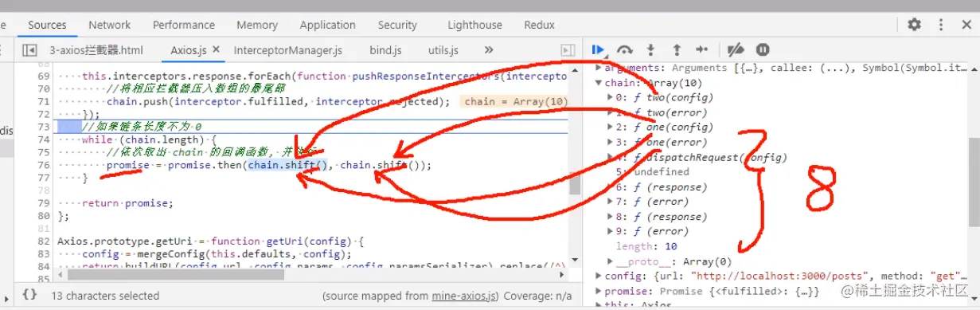Open the Lighthouse panel tab
The width and height of the screenshot is (980, 310).
[474, 25]
